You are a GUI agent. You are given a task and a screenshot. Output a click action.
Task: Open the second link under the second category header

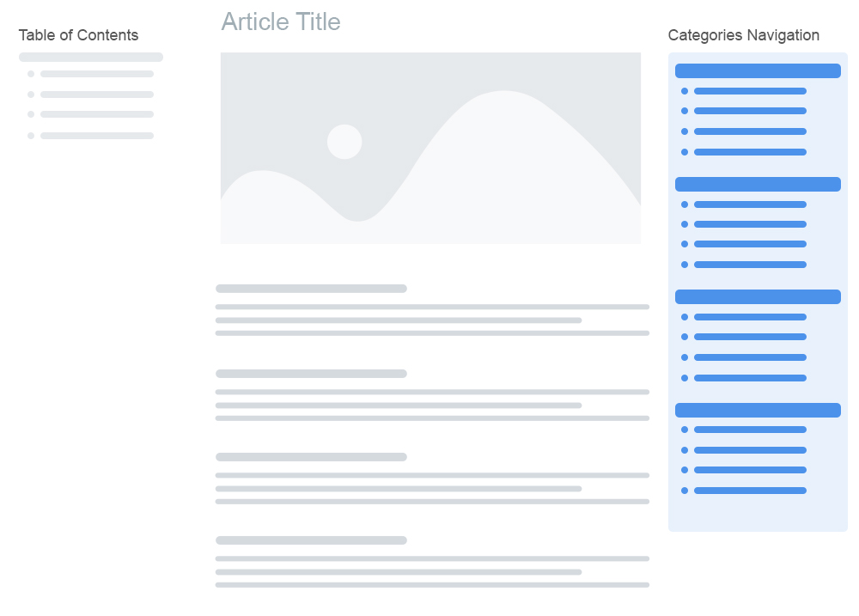pyautogui.click(x=750, y=224)
